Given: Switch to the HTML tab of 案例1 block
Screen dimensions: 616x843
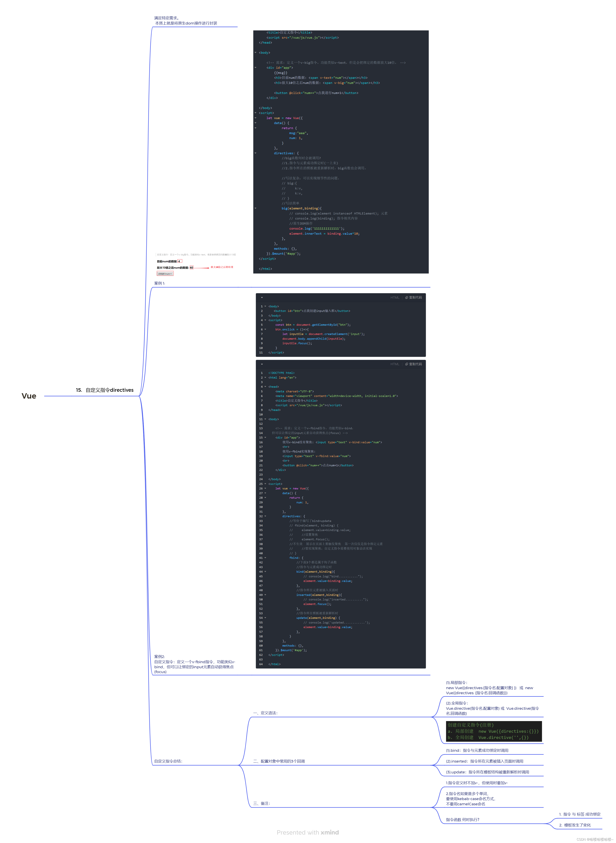Looking at the screenshot, I should pos(395,298).
